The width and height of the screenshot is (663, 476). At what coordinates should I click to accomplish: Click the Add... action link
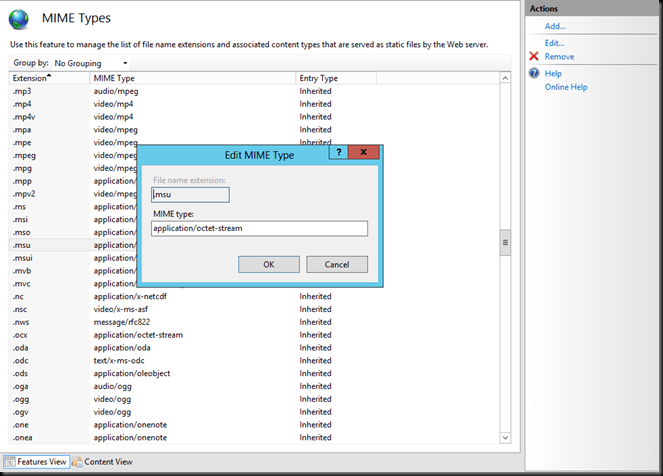click(555, 26)
